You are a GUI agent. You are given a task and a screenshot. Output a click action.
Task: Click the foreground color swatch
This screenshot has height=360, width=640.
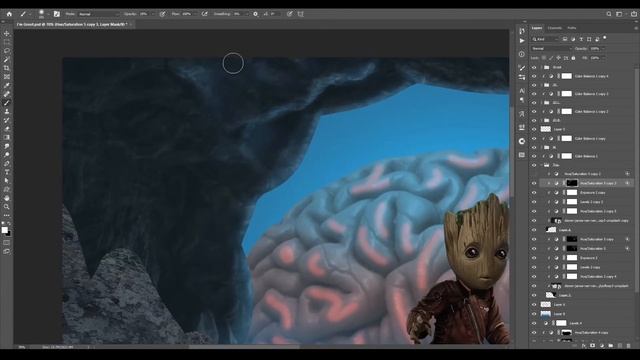pyautogui.click(x=4, y=230)
